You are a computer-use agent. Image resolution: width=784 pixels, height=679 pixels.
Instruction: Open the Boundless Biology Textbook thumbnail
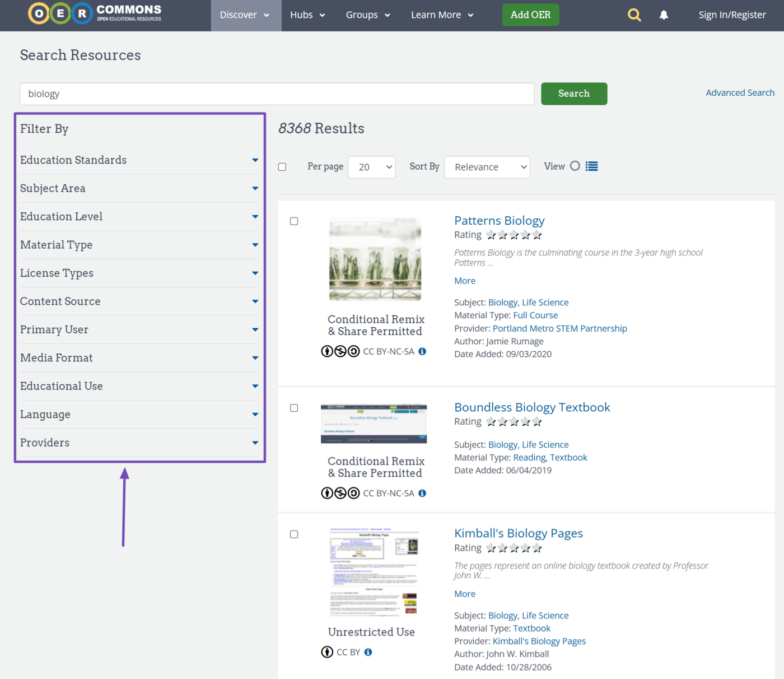(374, 424)
